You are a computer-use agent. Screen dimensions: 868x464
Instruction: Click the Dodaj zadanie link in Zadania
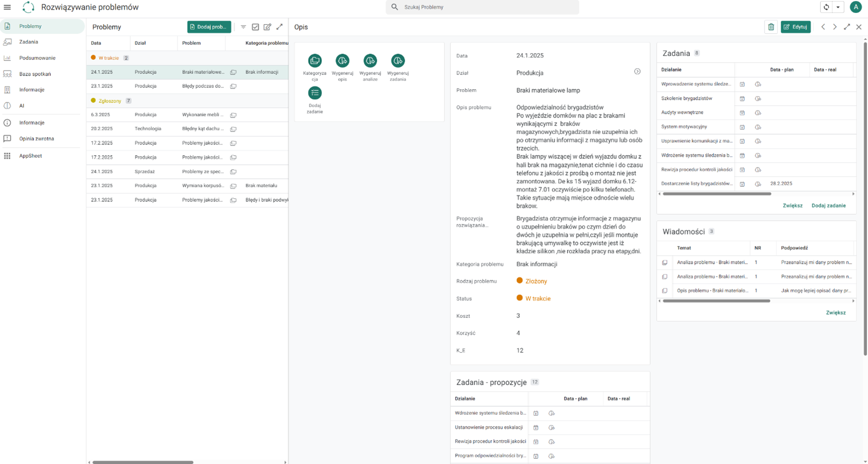(x=828, y=206)
